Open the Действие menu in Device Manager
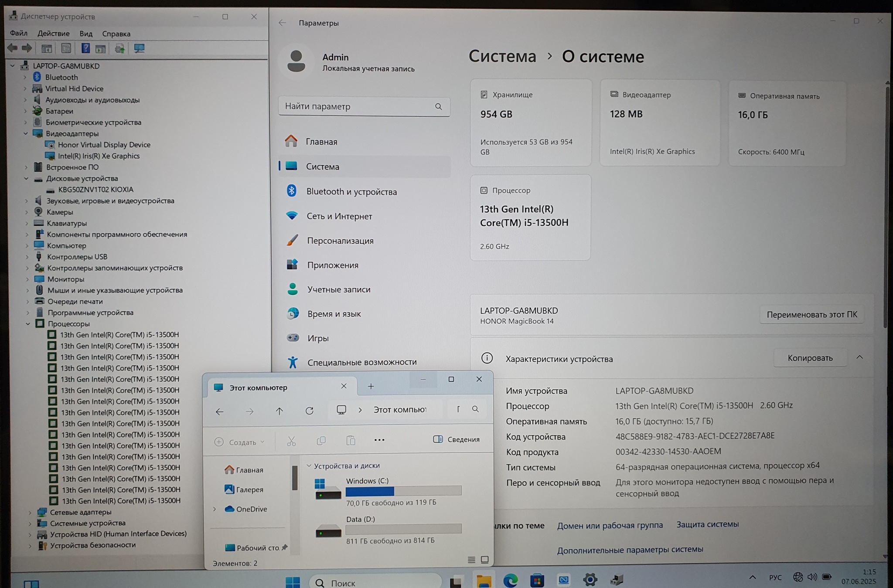Image resolution: width=893 pixels, height=588 pixels. [53, 34]
